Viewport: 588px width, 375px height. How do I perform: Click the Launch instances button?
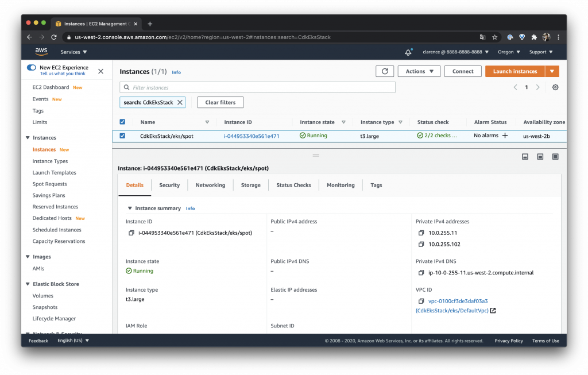tap(515, 71)
